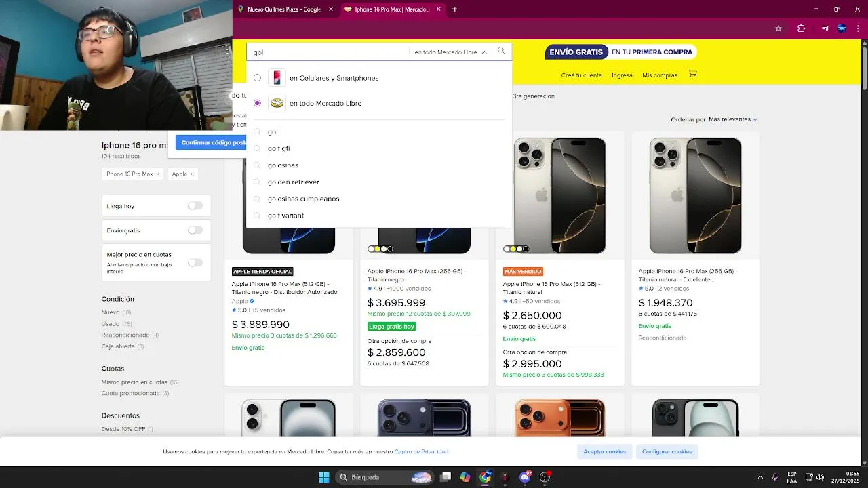Click the 'Envío gratis en tu primera compra' banner
The image size is (868, 488).
click(620, 52)
